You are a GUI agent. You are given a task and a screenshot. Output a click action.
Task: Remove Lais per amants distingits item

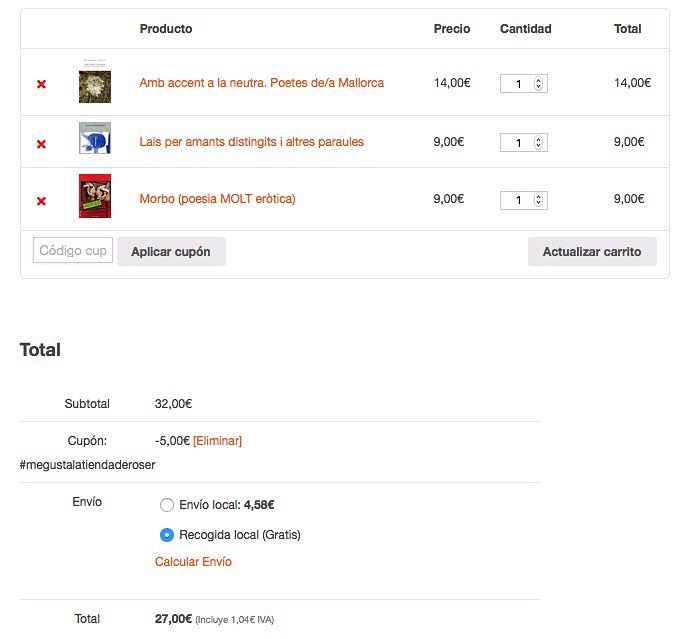pyautogui.click(x=41, y=144)
